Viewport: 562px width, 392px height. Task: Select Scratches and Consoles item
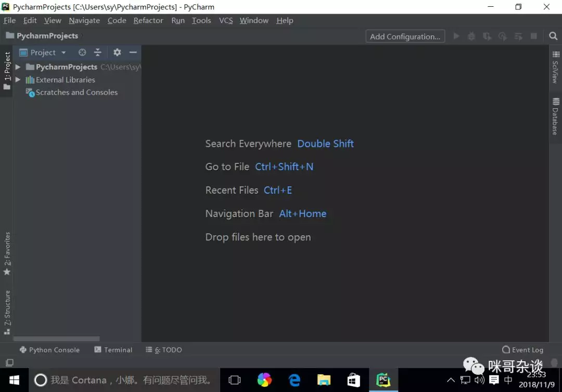coord(71,92)
